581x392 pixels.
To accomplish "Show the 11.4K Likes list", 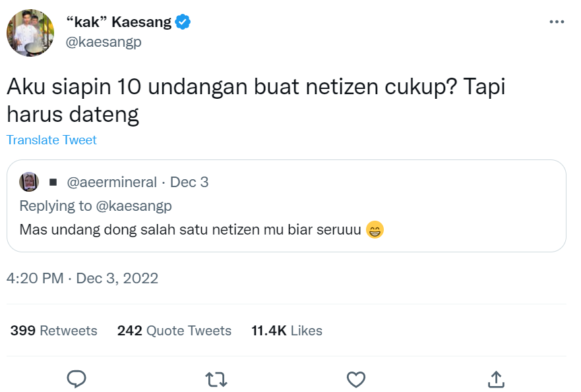I will (x=287, y=331).
